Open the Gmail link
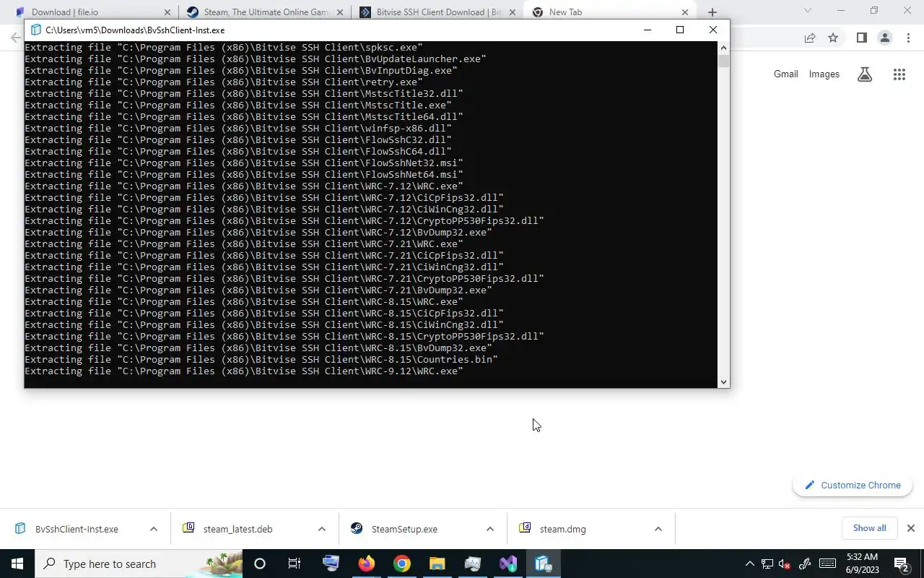924x578 pixels. [x=786, y=74]
